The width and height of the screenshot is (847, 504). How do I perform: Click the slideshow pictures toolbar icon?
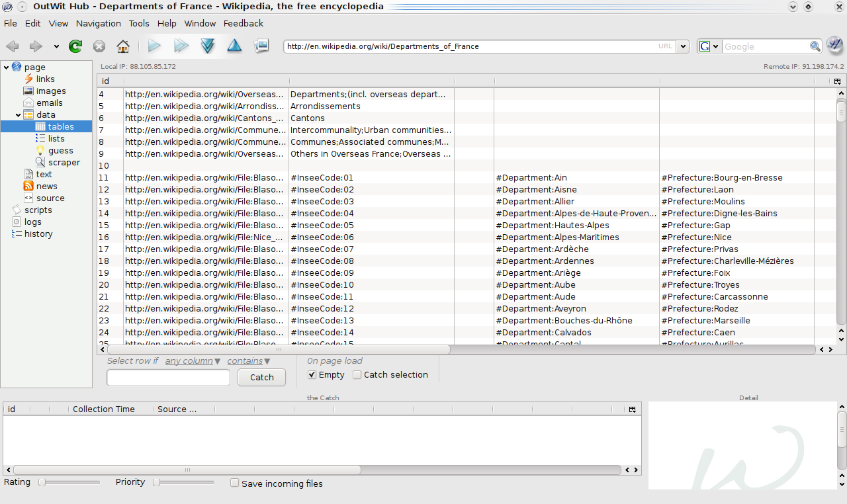[261, 46]
